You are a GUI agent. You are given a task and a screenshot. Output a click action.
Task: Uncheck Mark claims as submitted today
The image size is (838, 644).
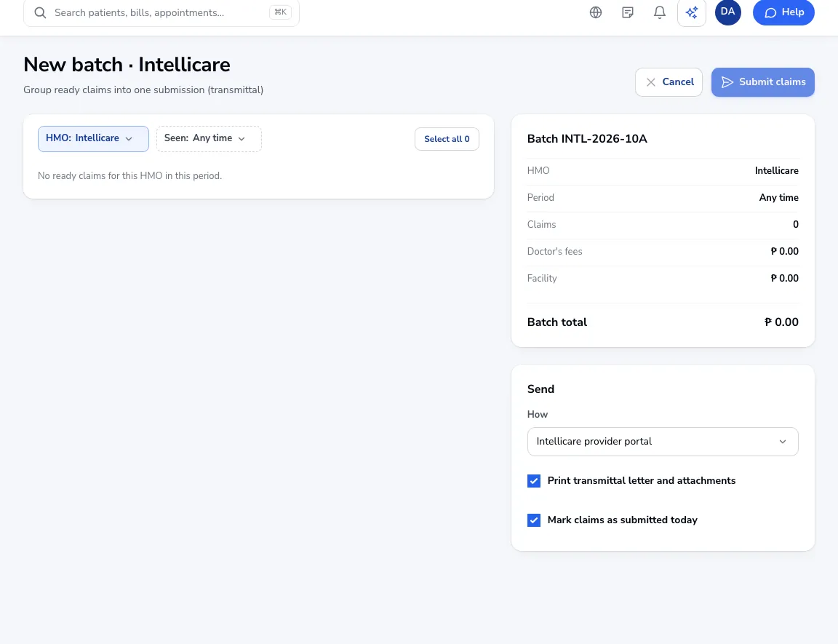533,520
